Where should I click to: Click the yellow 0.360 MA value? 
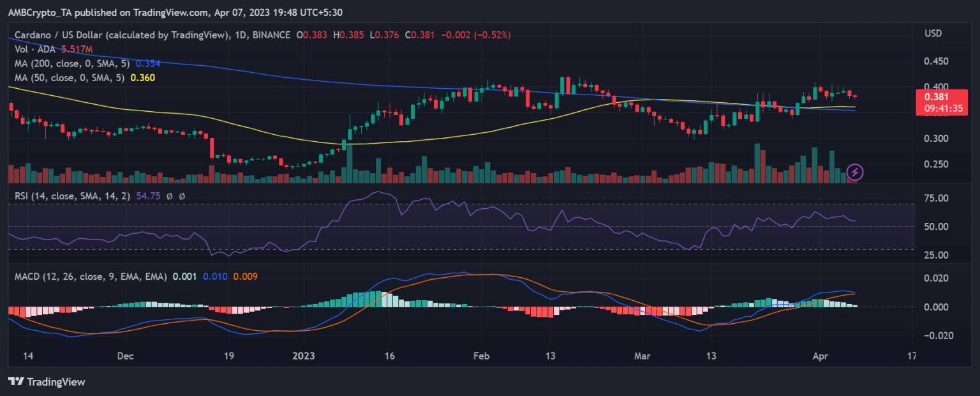click(x=142, y=77)
